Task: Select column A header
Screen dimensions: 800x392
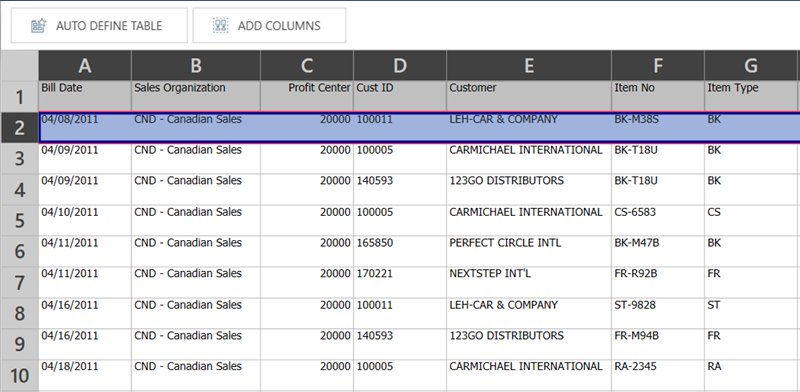Action: [85, 65]
